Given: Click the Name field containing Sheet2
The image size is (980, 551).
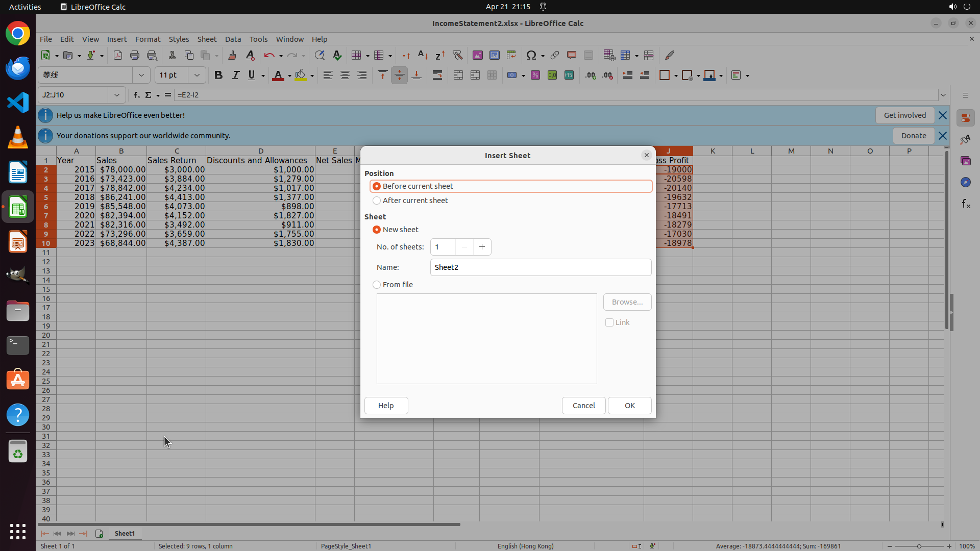Looking at the screenshot, I should click(541, 267).
